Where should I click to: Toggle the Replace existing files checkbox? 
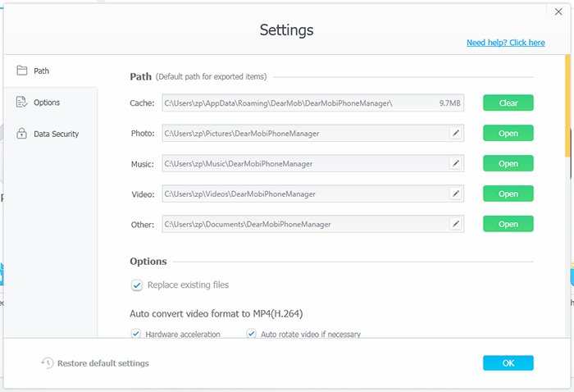click(137, 285)
